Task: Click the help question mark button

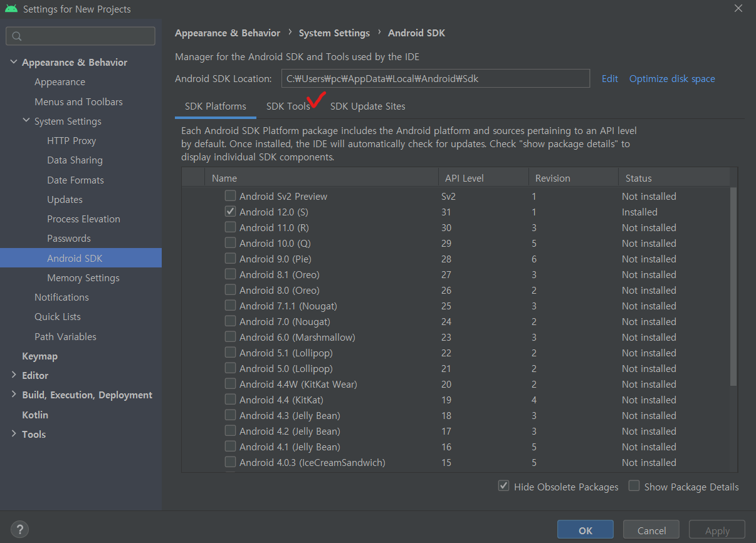Action: click(19, 529)
